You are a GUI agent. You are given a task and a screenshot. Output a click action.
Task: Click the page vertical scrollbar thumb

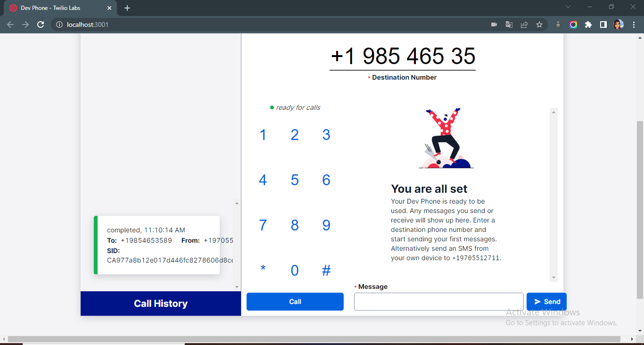click(640, 210)
